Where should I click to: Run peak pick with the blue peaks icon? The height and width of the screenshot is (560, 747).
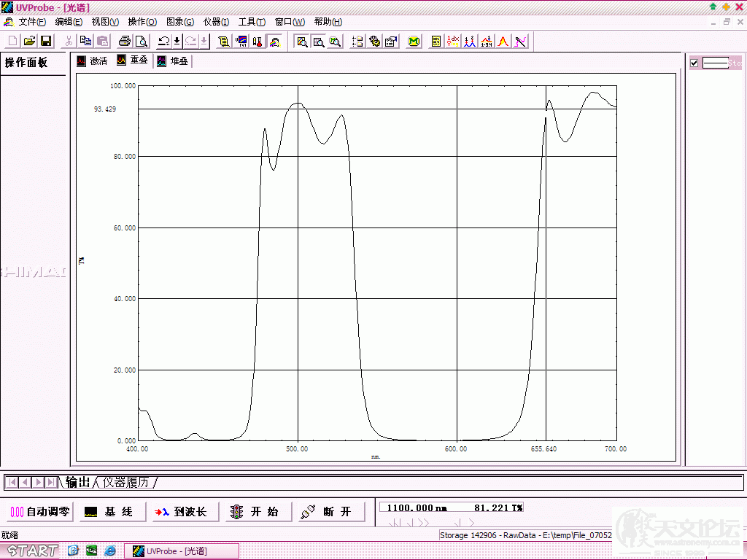point(470,41)
